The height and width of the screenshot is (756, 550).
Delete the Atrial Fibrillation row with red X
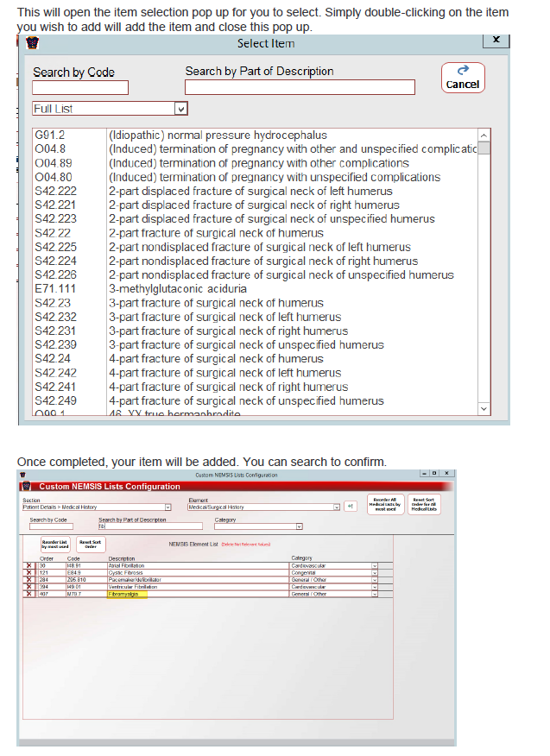coord(29,566)
